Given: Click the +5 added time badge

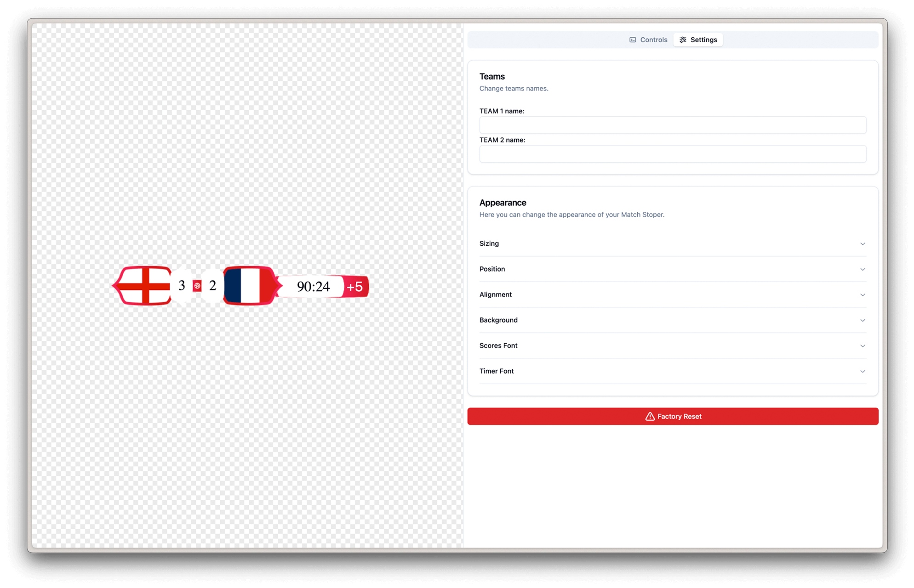Looking at the screenshot, I should click(355, 287).
